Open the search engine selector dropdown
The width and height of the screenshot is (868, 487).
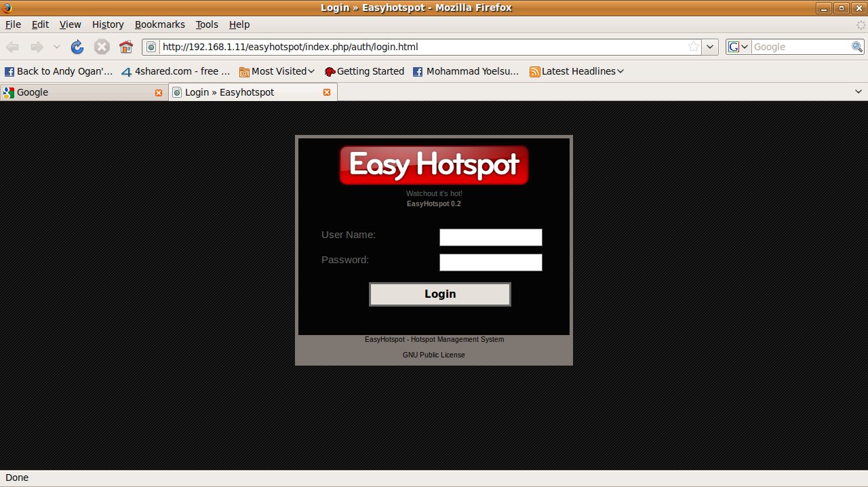[x=738, y=47]
